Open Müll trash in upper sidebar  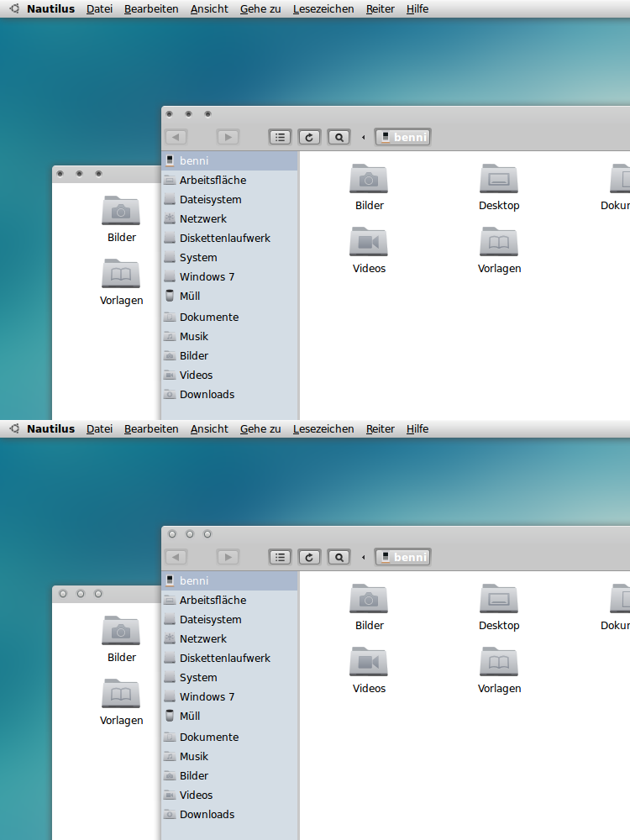pyautogui.click(x=229, y=296)
